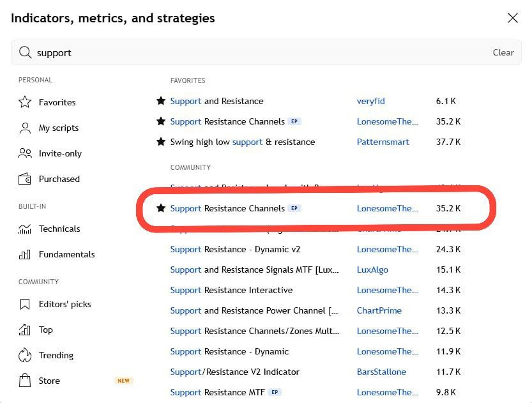Screen dimensions: 532x403
Task: Unfavorite 'Swing high low support & resistance' star
Action: [161, 141]
